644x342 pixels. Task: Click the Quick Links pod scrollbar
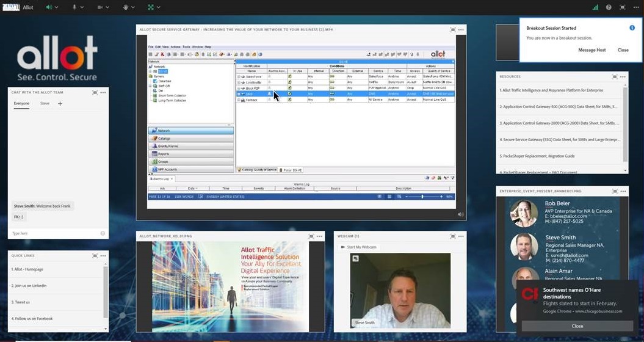pos(106,292)
